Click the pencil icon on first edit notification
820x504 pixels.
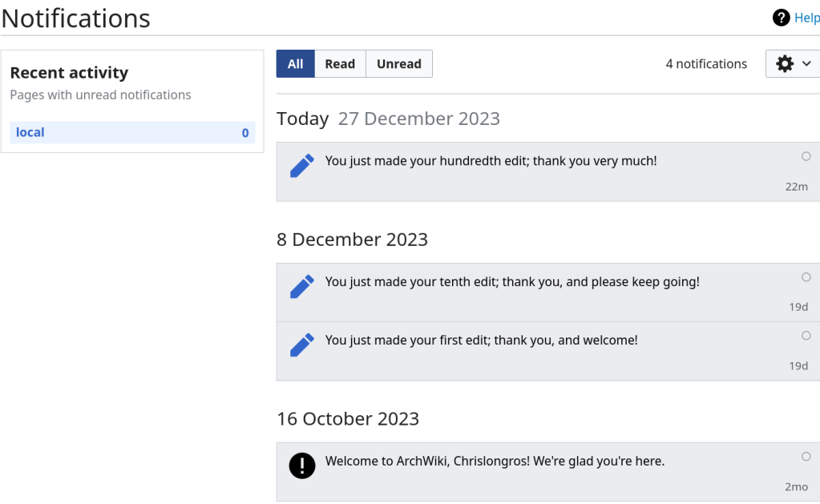[x=301, y=345]
